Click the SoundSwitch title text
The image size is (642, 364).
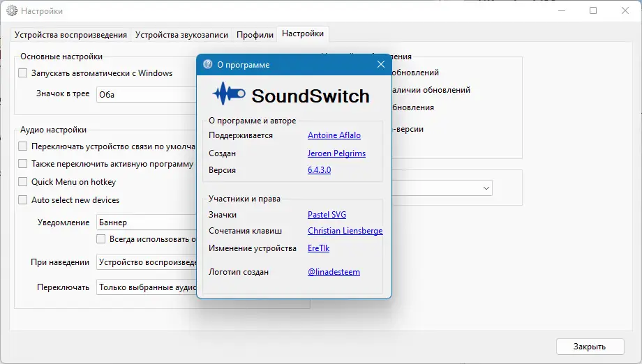(x=311, y=96)
